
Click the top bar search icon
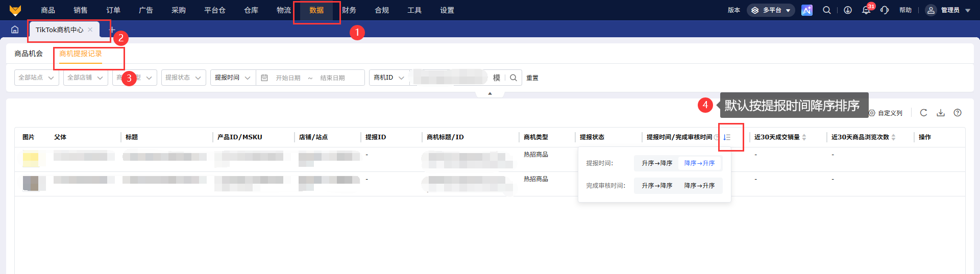(827, 10)
